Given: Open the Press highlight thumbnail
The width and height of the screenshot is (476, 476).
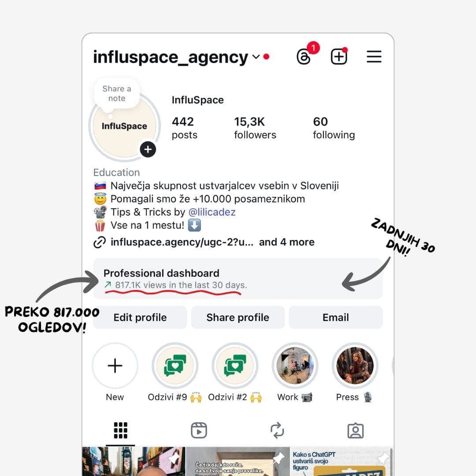Looking at the screenshot, I should click(355, 365).
